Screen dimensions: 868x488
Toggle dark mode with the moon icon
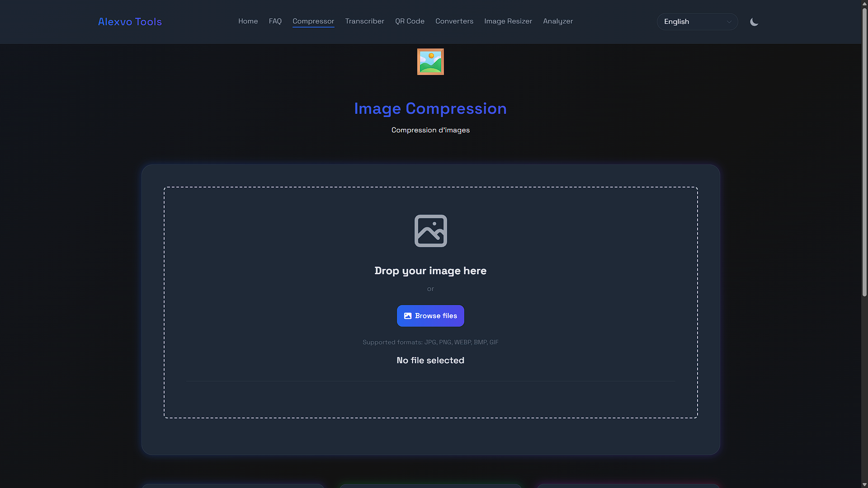coord(754,21)
